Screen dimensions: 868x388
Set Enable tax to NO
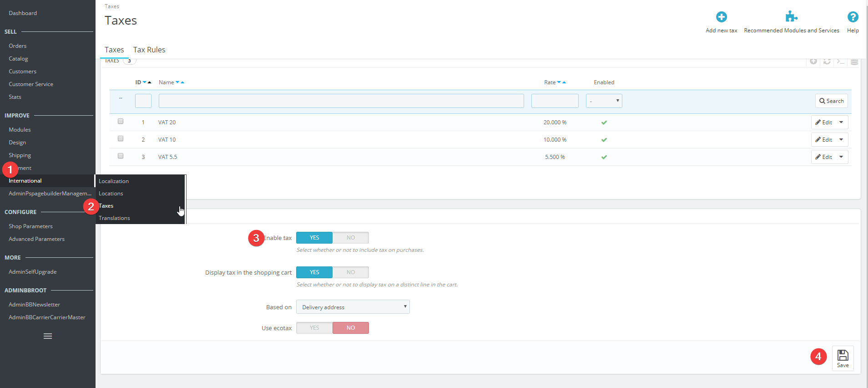350,238
